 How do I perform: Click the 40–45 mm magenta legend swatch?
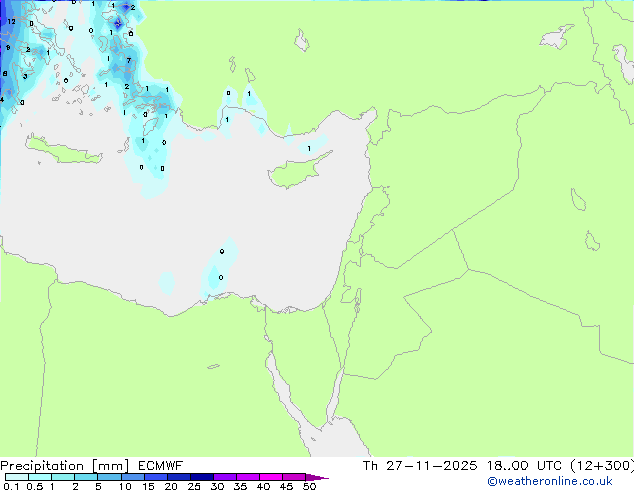tap(271, 477)
